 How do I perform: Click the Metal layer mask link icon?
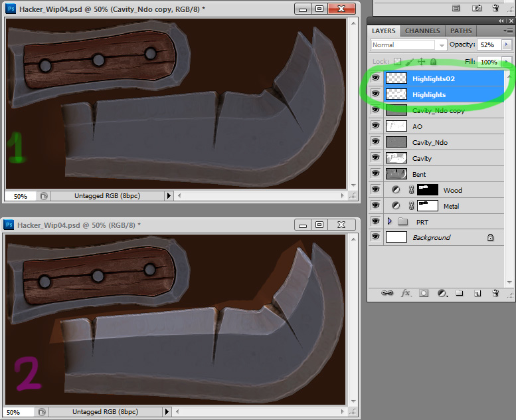pyautogui.click(x=411, y=205)
